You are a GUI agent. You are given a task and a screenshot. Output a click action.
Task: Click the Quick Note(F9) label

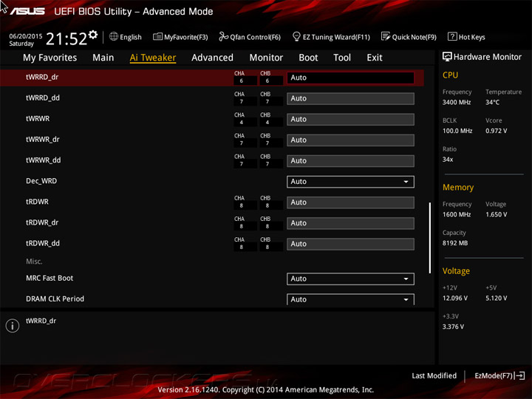(415, 37)
